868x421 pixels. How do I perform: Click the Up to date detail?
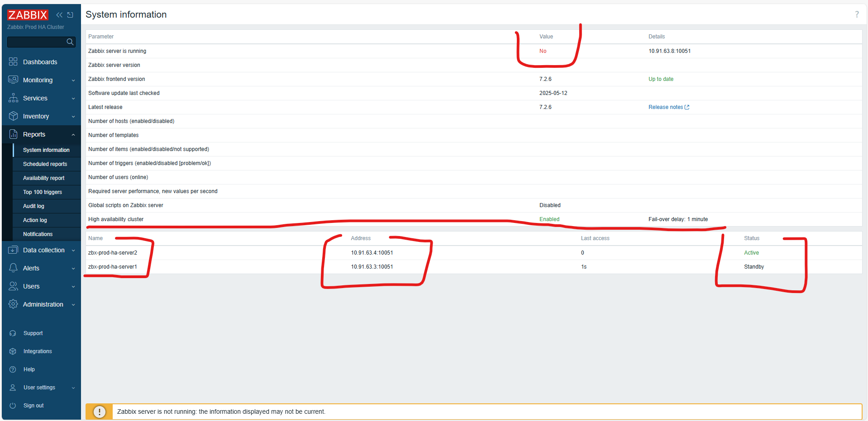661,79
